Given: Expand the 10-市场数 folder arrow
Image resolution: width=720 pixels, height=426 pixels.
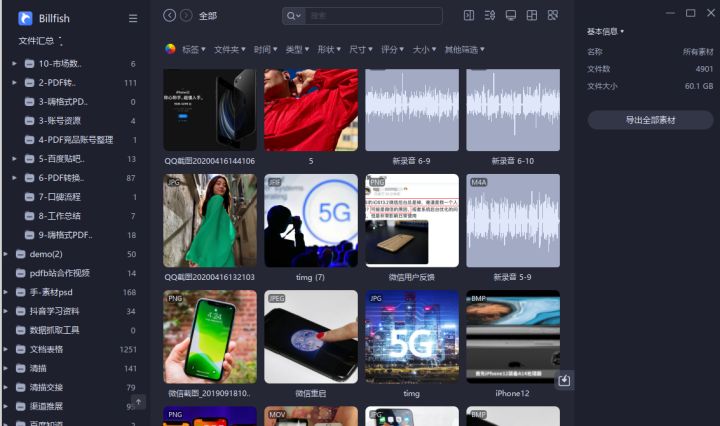Looking at the screenshot, I should (14, 63).
